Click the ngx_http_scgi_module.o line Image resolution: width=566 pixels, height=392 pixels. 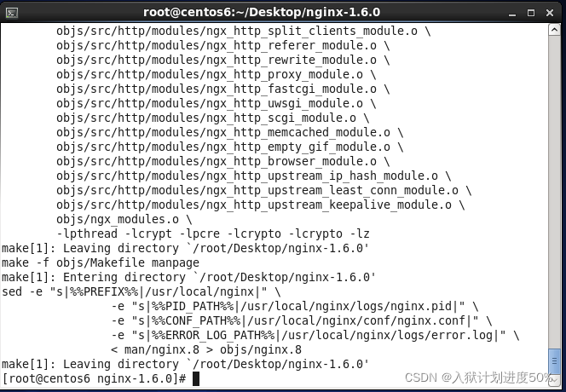pos(212,118)
